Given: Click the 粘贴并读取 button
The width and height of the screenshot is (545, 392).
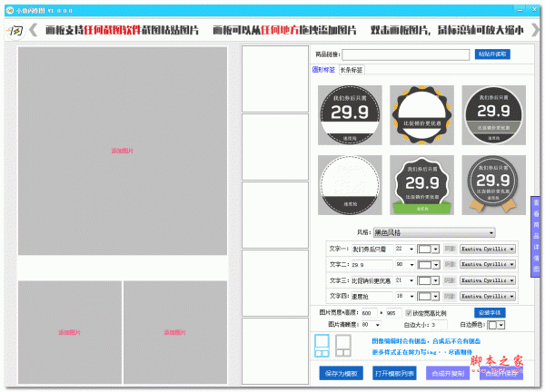Looking at the screenshot, I should (492, 54).
